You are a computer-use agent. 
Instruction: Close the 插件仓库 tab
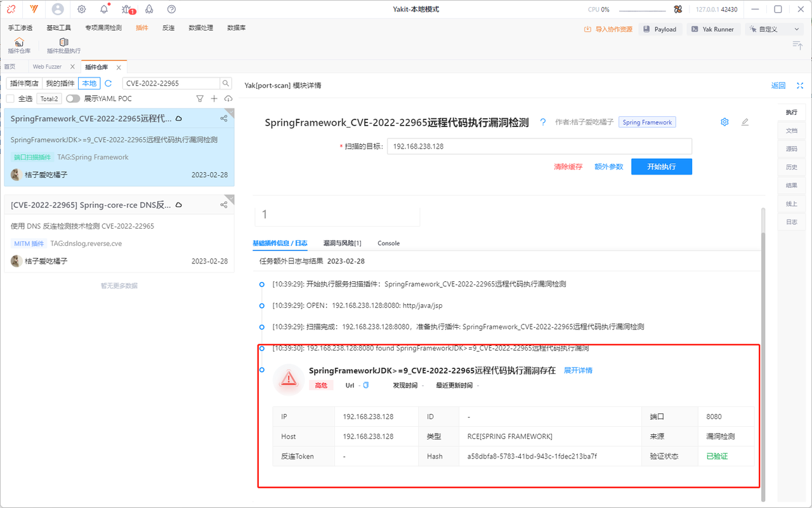coord(119,67)
